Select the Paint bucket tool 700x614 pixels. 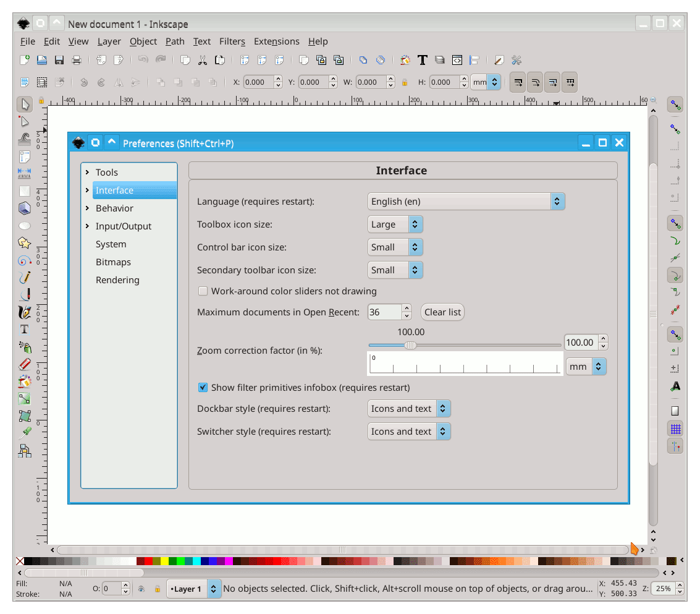click(x=25, y=381)
